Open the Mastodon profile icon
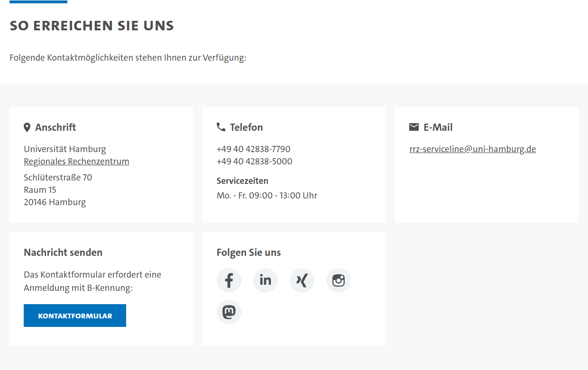 [229, 312]
